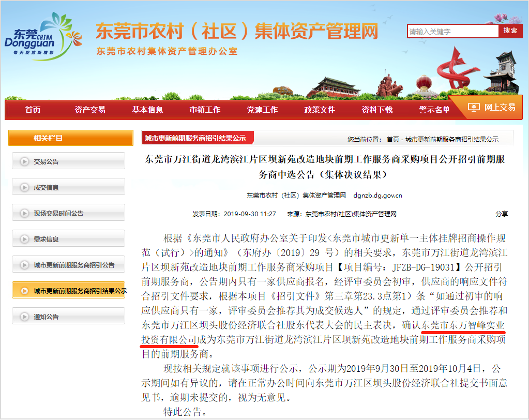Select the 党建工作 navigation item
The width and height of the screenshot is (529, 420).
click(262, 110)
